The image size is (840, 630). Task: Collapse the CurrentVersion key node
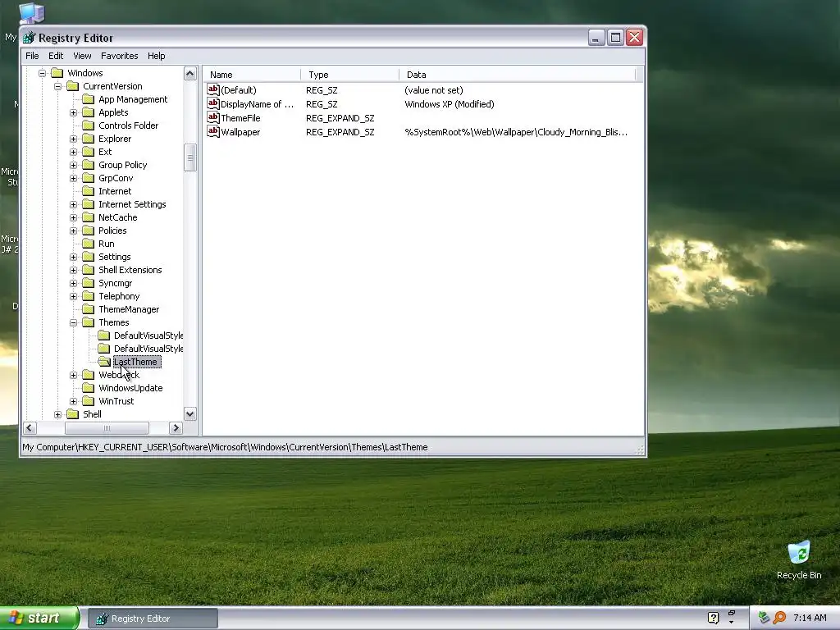[x=58, y=86]
